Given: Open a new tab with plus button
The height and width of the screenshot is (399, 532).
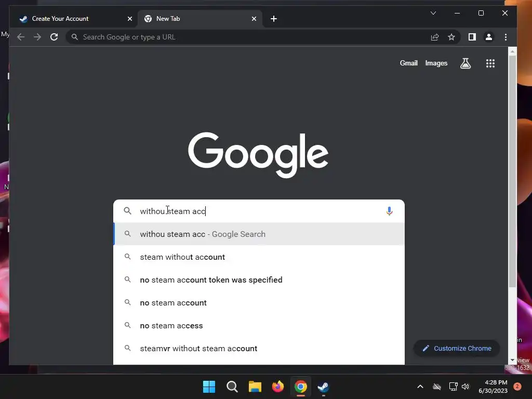Looking at the screenshot, I should [274, 19].
